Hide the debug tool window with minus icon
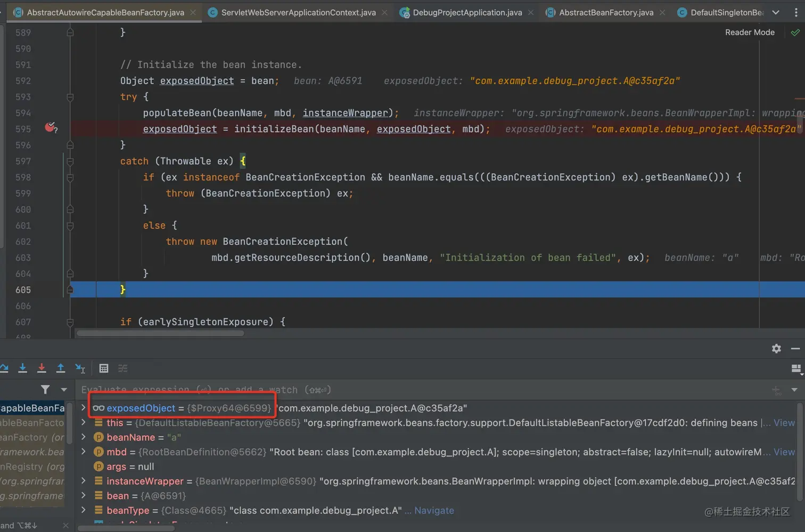 click(795, 348)
